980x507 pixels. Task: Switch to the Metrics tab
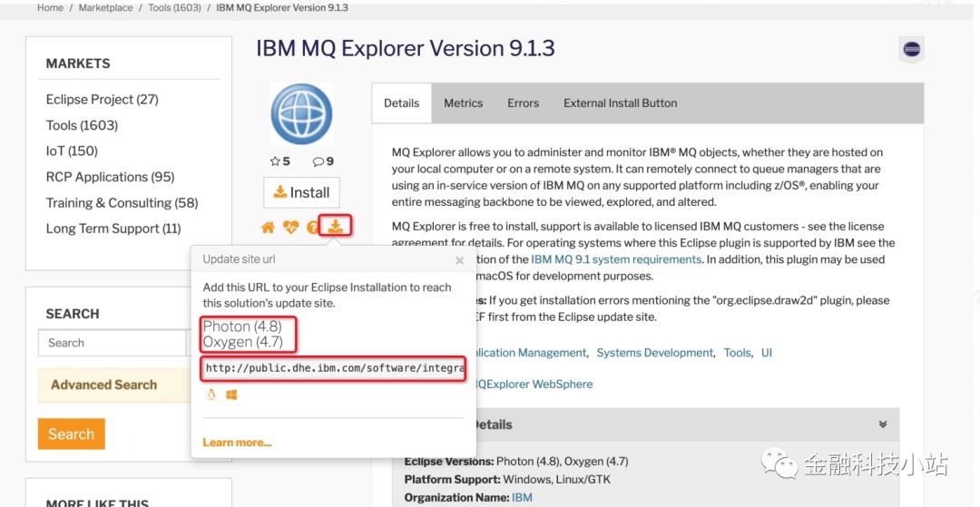[x=463, y=103]
